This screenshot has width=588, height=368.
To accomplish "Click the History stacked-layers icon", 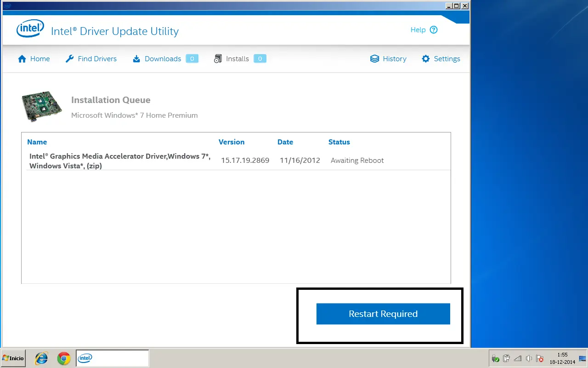I will tap(375, 59).
